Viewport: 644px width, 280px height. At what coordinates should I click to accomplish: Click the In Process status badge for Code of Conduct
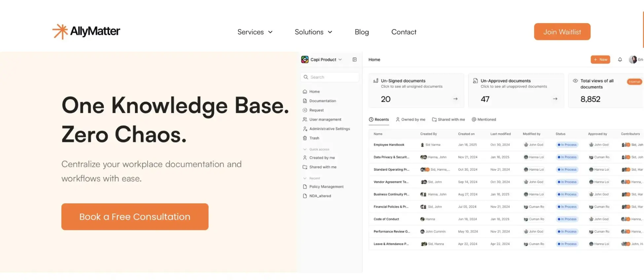click(x=567, y=219)
